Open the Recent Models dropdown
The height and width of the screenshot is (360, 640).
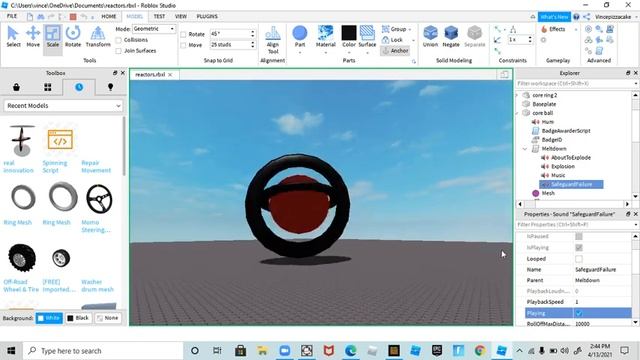coord(63,106)
